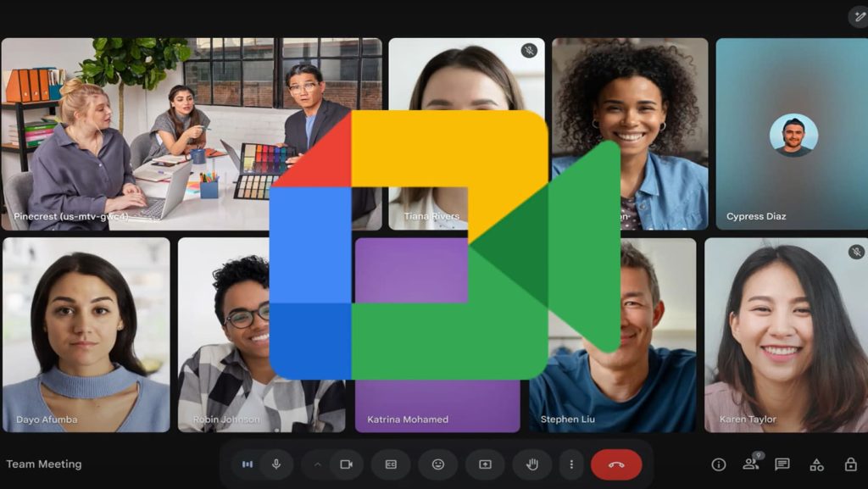Select the curly-haired woman in denim tile
The image size is (868, 489).
point(630,134)
